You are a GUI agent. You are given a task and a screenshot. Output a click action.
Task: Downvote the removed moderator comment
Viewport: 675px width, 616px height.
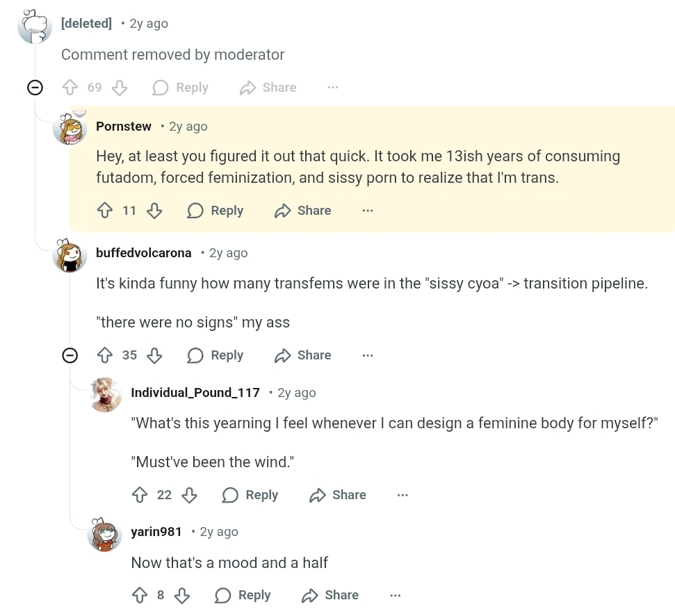click(120, 88)
